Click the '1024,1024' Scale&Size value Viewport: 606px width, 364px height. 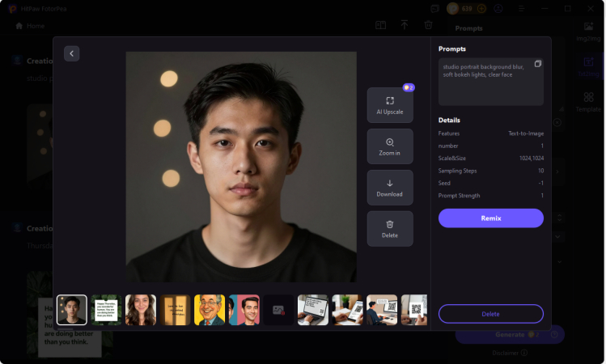tap(532, 159)
